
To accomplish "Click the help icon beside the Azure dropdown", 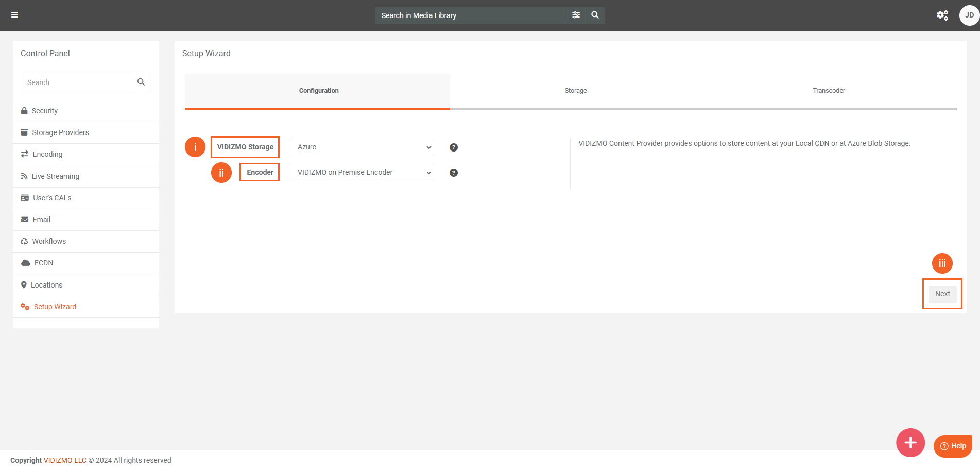I will (454, 147).
